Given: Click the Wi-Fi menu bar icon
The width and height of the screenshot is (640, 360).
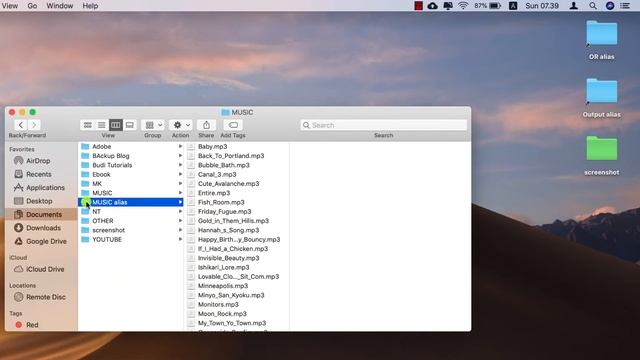Looking at the screenshot, I should pyautogui.click(x=463, y=6).
